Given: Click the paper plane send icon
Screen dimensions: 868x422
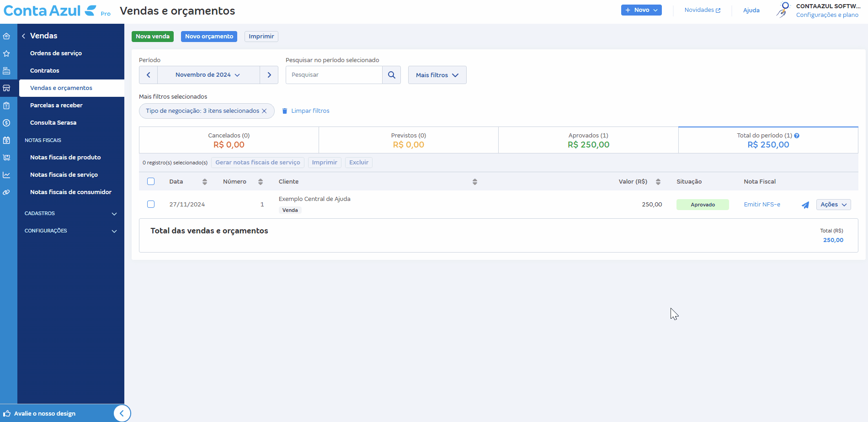Looking at the screenshot, I should [805, 205].
